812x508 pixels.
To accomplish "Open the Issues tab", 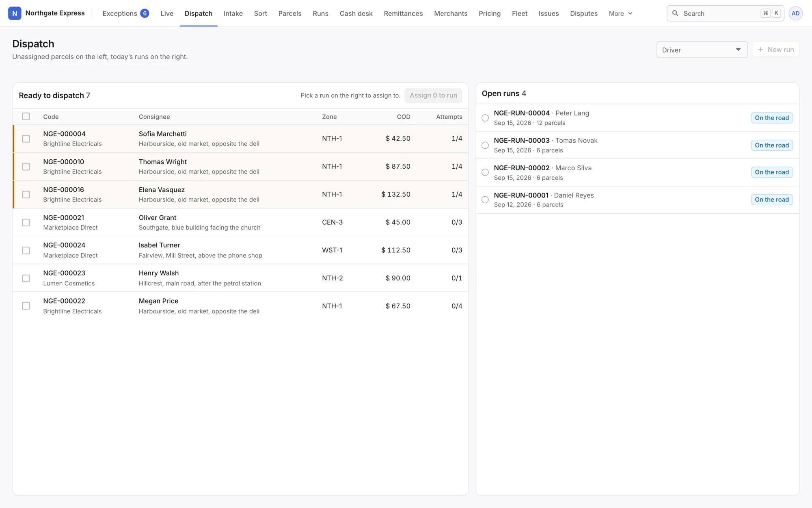I will 549,13.
